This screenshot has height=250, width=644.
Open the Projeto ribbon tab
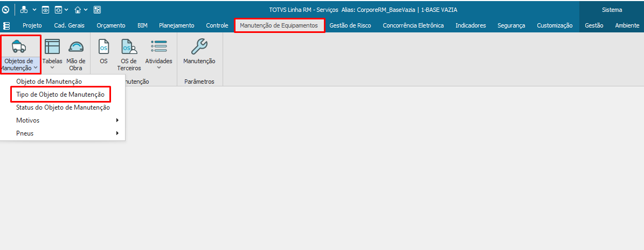32,25
